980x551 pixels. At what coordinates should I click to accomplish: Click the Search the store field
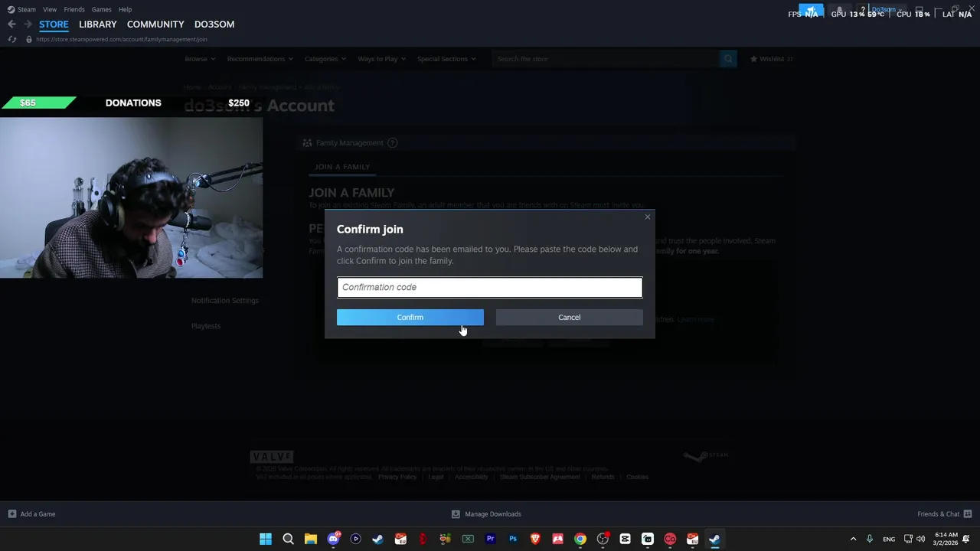(x=605, y=59)
